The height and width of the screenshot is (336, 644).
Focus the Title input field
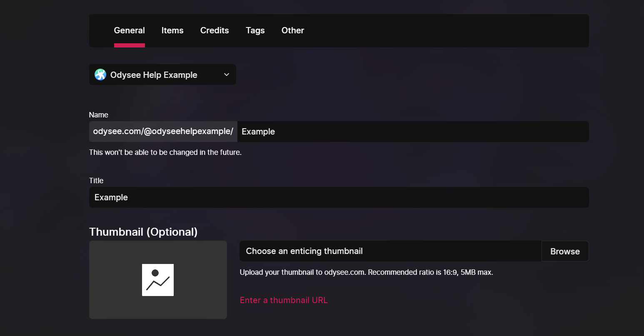[339, 197]
